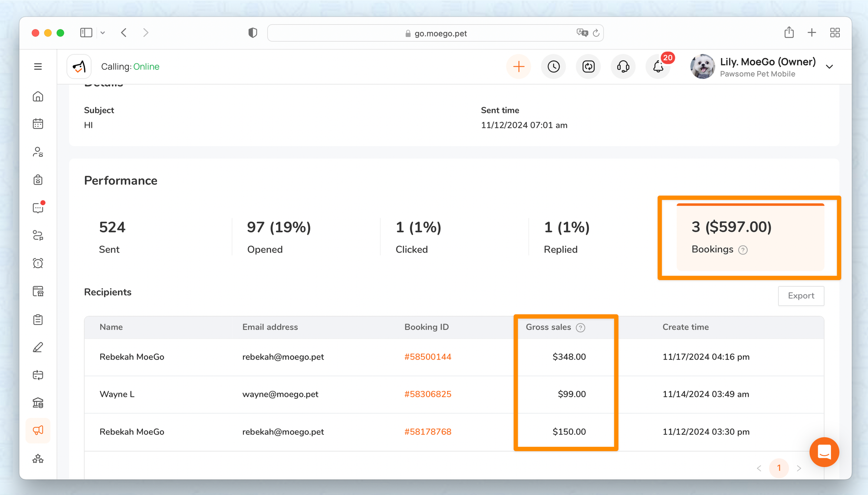Open the Home icon in sidebar
The height and width of the screenshot is (495, 868).
pos(38,96)
